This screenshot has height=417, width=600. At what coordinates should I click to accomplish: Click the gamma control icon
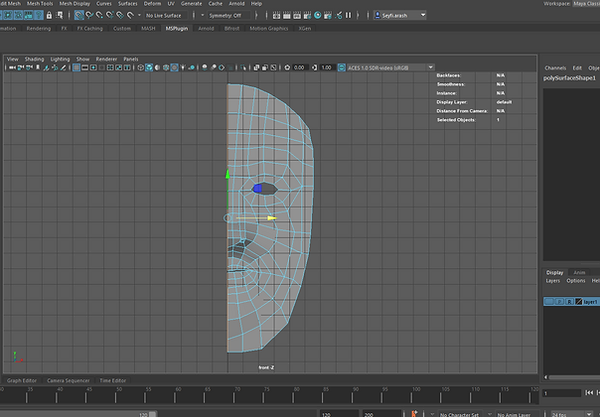tap(314, 68)
